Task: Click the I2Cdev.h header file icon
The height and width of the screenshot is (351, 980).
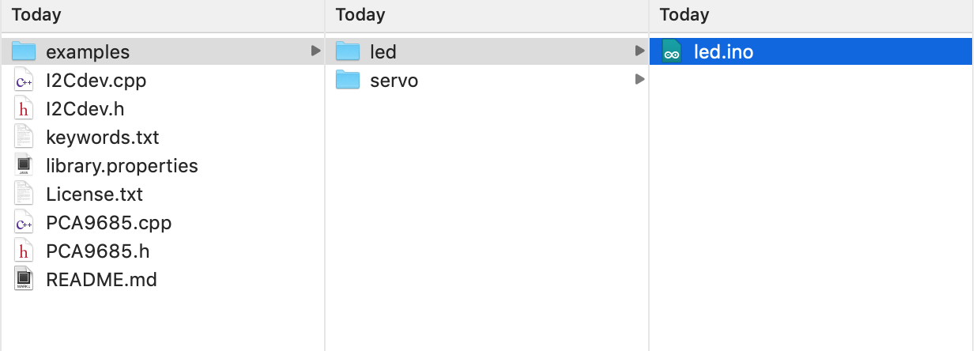Action: pos(24,109)
